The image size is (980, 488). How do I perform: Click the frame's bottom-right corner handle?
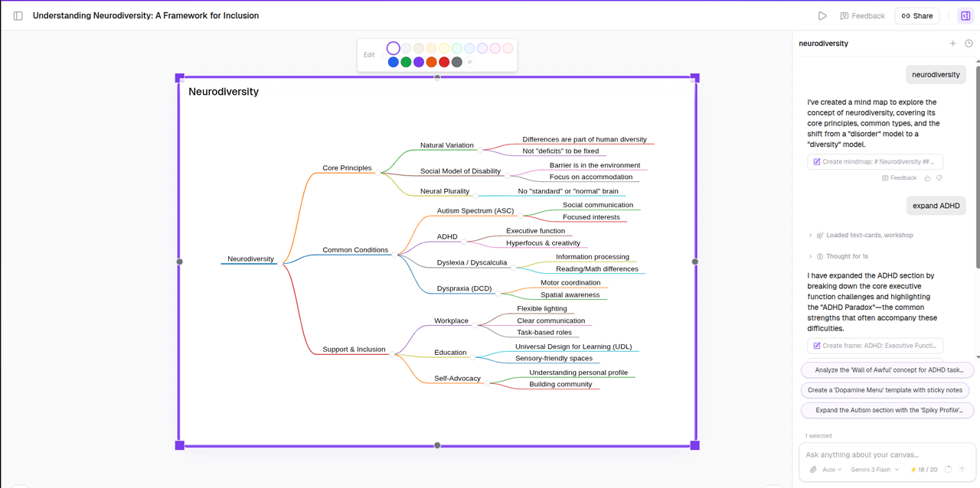[695, 445]
